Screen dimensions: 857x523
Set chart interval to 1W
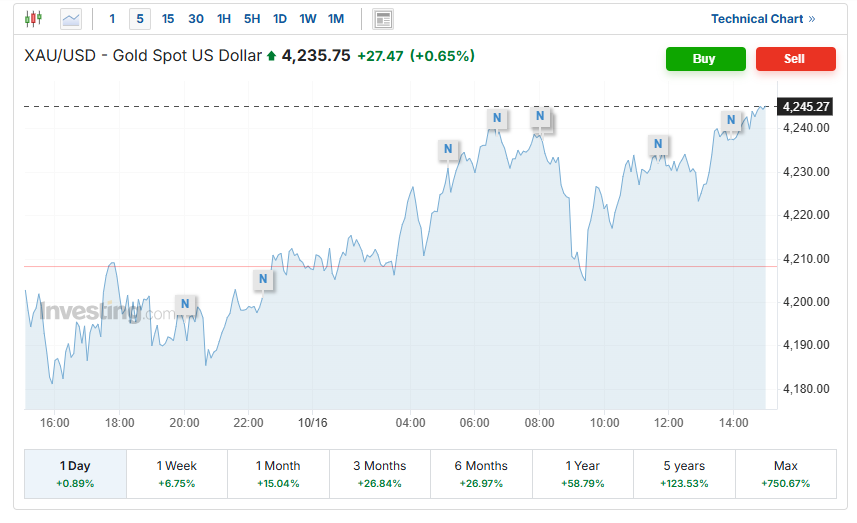point(308,19)
